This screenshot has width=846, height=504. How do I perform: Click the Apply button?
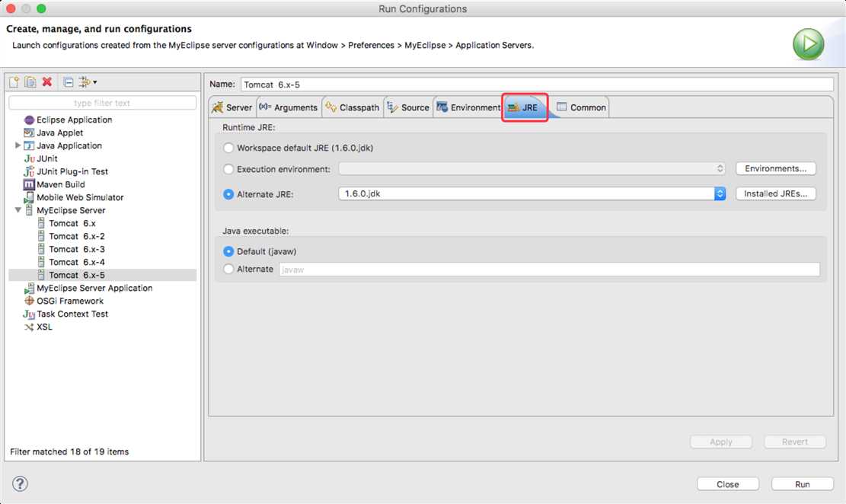point(721,442)
